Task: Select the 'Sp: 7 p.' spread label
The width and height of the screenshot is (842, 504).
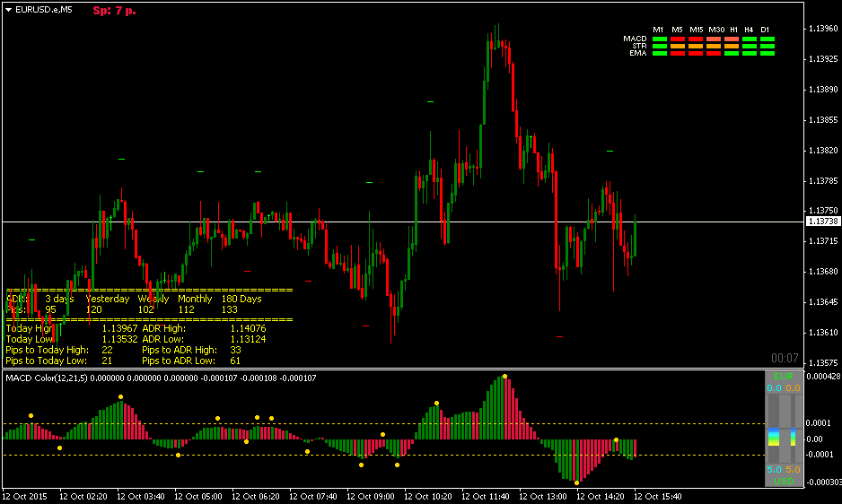Action: click(114, 10)
